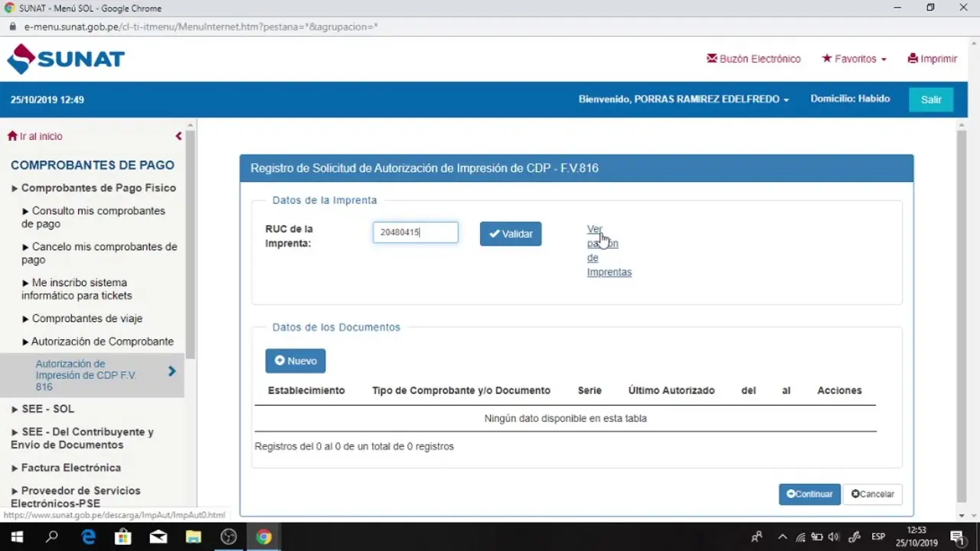
Task: Open the Favoritos dropdown menu
Action: (x=854, y=59)
